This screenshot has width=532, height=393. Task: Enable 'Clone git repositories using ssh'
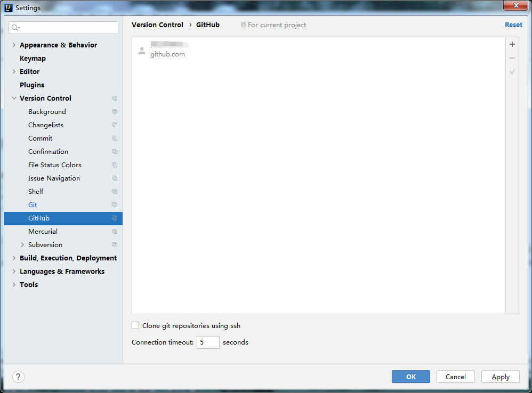pos(135,325)
